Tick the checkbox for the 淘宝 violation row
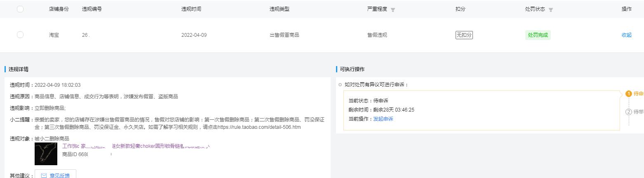644x178 pixels. click(20, 35)
